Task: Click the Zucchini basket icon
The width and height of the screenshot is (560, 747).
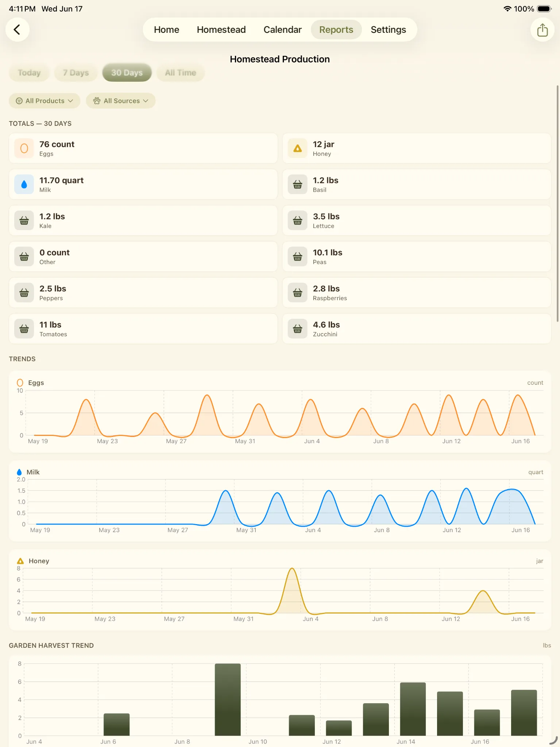Action: pos(298,329)
